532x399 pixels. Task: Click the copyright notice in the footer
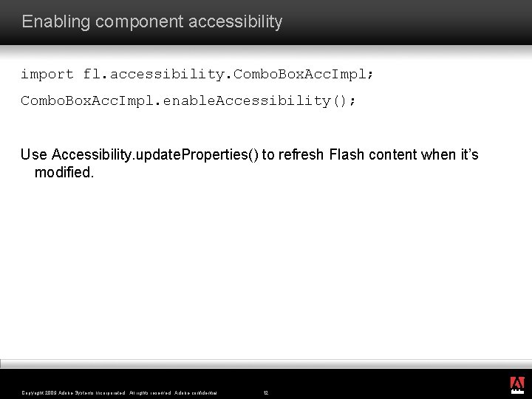point(119,393)
